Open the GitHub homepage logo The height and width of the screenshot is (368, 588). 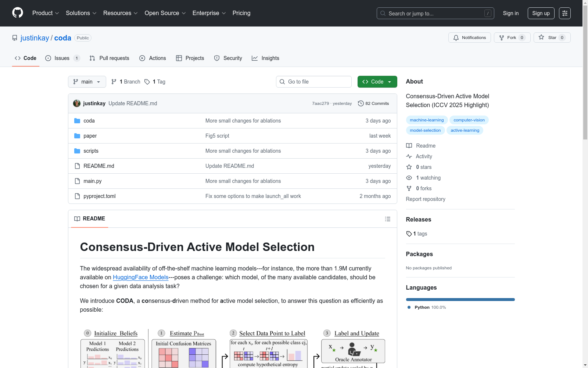pos(18,13)
